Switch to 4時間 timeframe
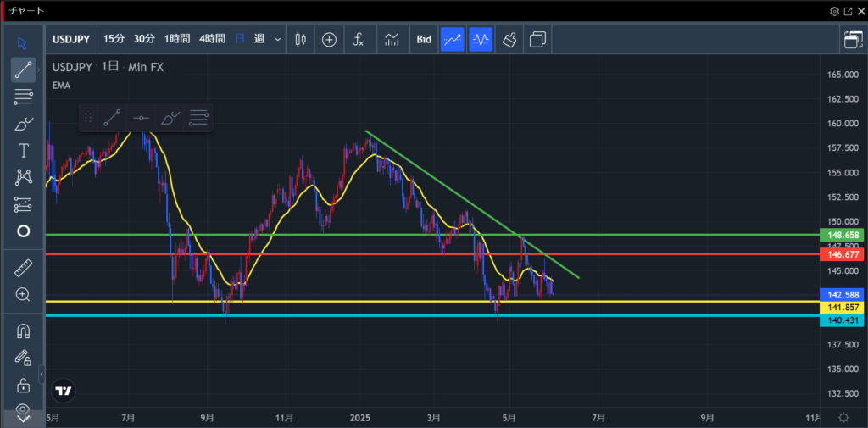The image size is (868, 428). click(212, 39)
